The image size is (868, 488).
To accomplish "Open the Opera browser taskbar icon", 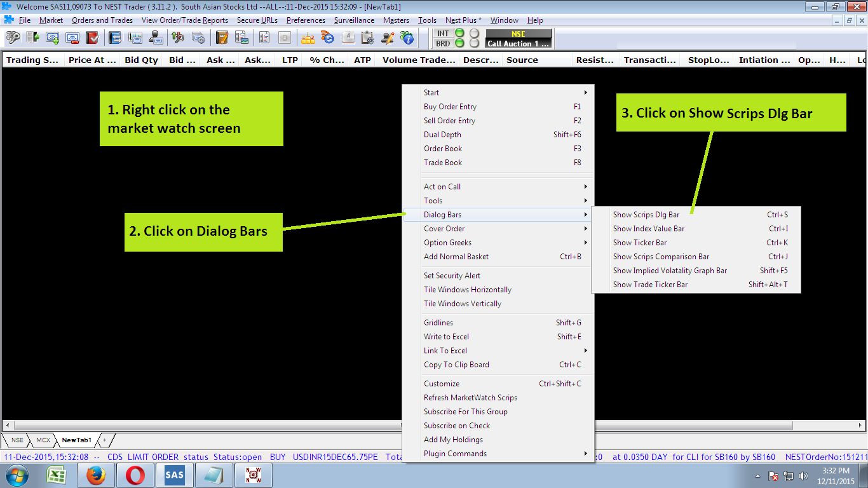I will click(x=135, y=475).
